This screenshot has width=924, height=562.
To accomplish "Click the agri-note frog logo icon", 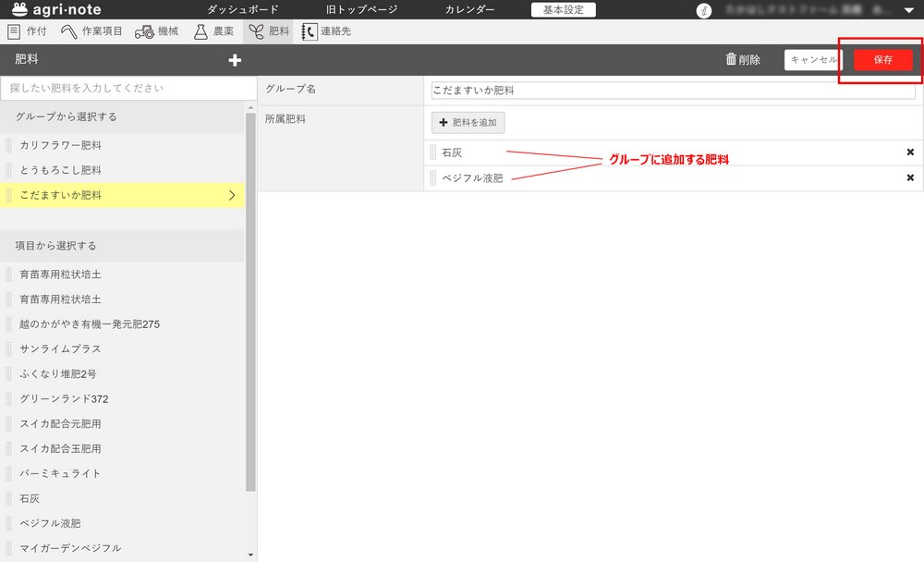I will click(19, 9).
